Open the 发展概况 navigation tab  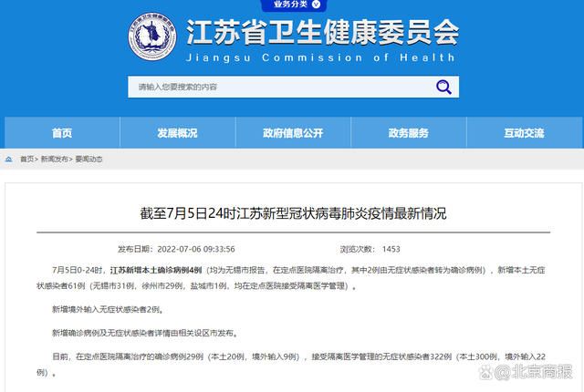(x=177, y=133)
